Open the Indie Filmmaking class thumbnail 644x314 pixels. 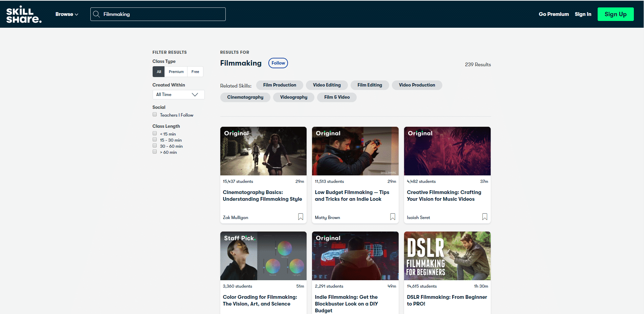point(355,256)
